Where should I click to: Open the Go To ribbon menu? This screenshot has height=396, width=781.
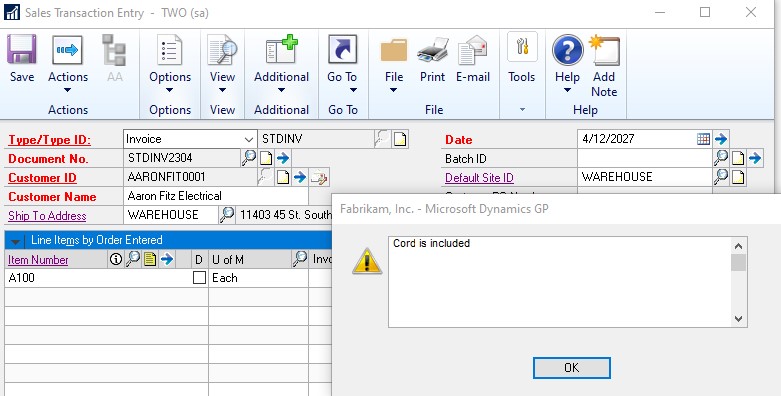(342, 64)
